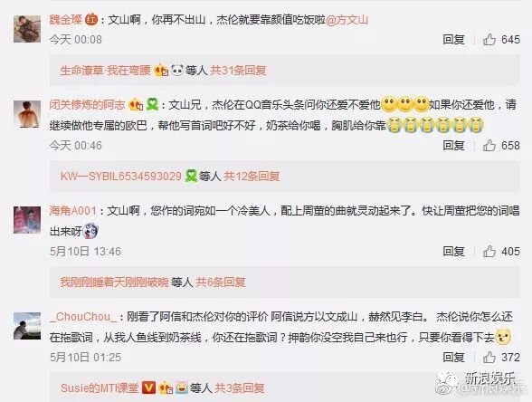Like the comment with 658 likes
Image resolution: width=532 pixels, height=402 pixels.
(489, 146)
